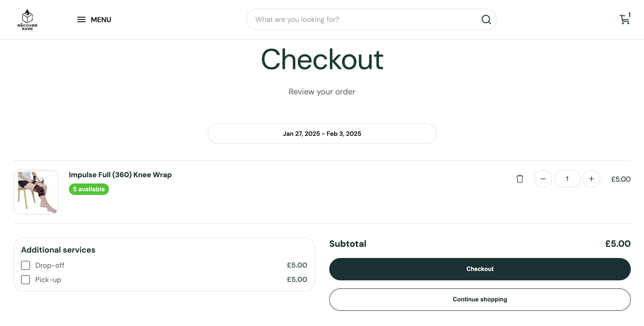Screen dimensions: 644x326
Task: Decrease quantity with the minus button
Action: click(x=543, y=179)
